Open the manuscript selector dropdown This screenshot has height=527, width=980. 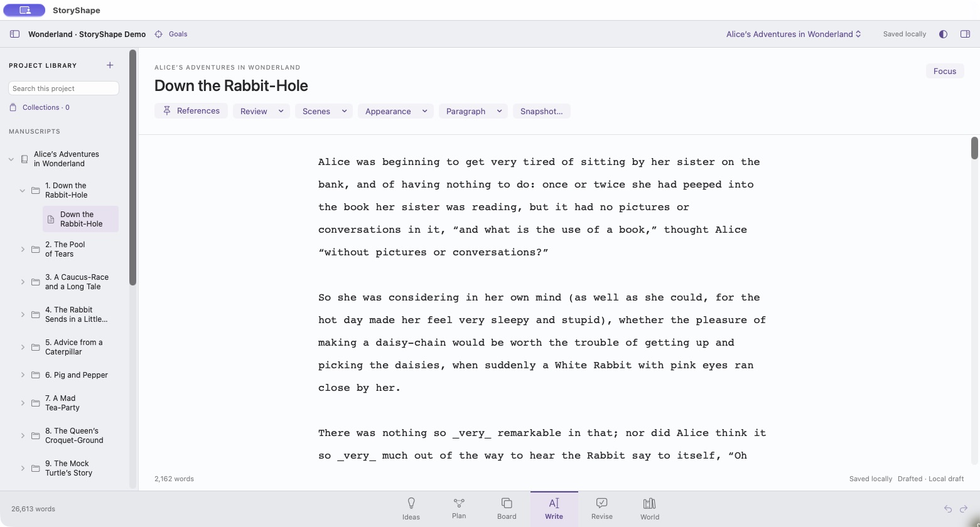(x=794, y=34)
